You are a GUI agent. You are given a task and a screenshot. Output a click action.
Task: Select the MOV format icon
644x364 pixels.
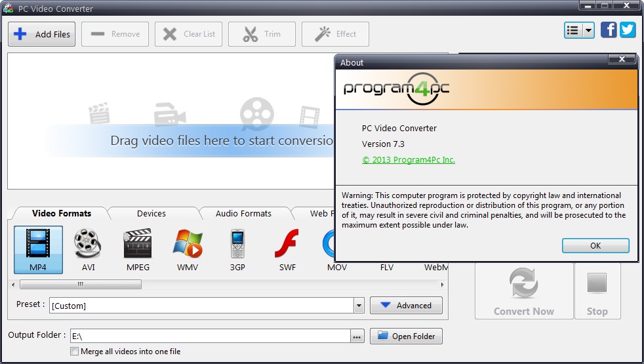pos(331,249)
